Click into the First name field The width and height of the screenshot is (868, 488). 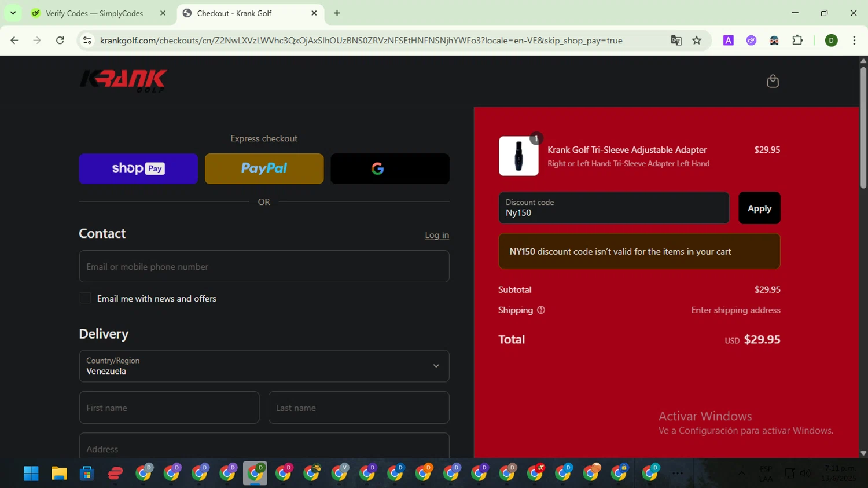(x=169, y=408)
